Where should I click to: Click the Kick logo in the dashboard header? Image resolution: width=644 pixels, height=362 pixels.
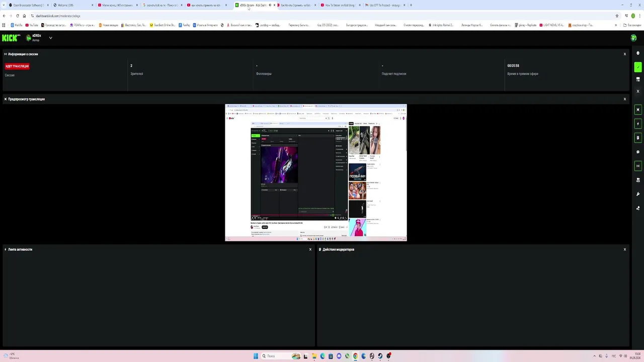[11, 38]
